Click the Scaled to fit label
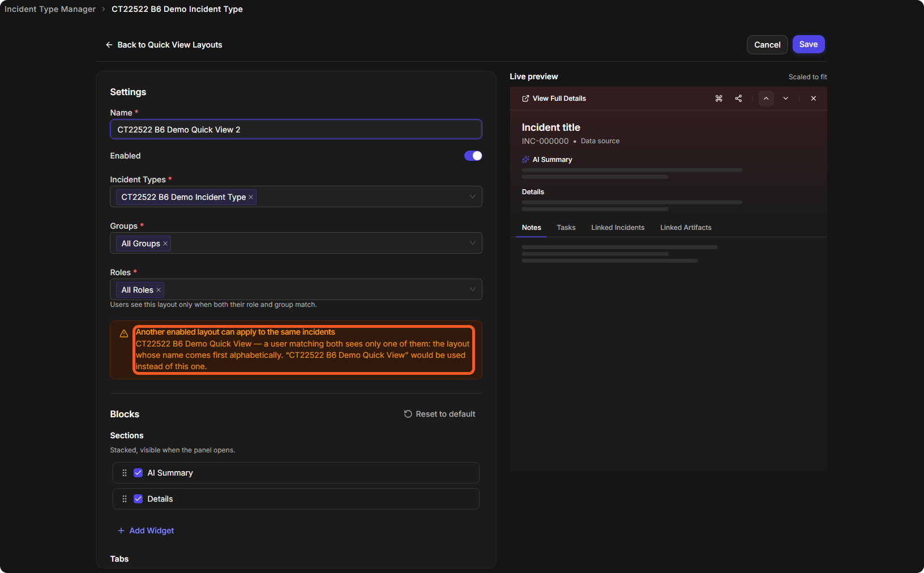Image resolution: width=924 pixels, height=573 pixels. [x=808, y=77]
